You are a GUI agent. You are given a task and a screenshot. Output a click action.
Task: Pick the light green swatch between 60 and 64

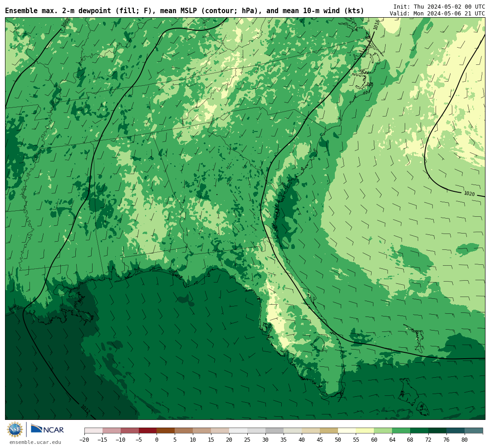coord(383,430)
